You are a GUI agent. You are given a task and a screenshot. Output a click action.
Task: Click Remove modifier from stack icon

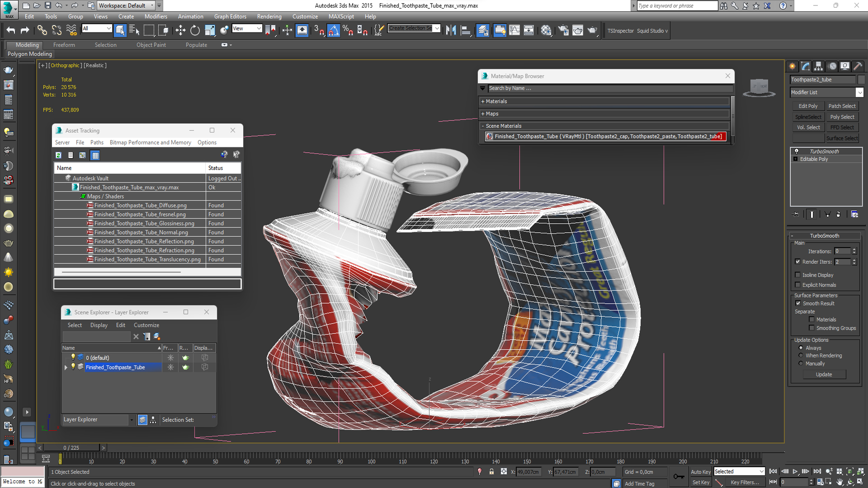[x=838, y=214]
